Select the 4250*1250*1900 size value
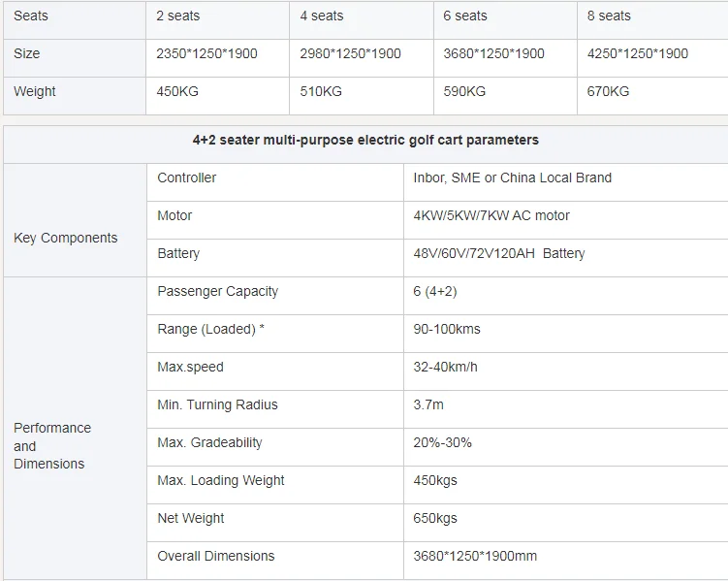This screenshot has height=581, width=728. [637, 53]
